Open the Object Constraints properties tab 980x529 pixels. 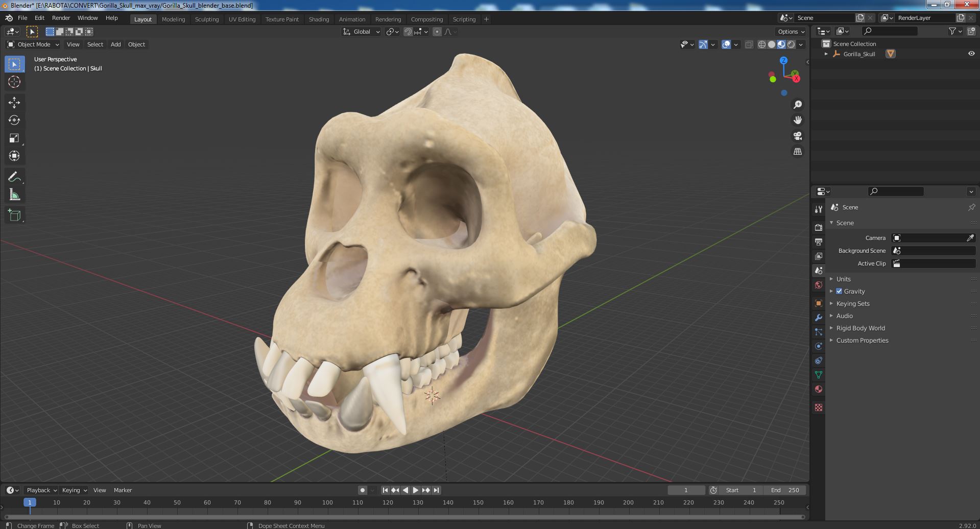pos(819,360)
